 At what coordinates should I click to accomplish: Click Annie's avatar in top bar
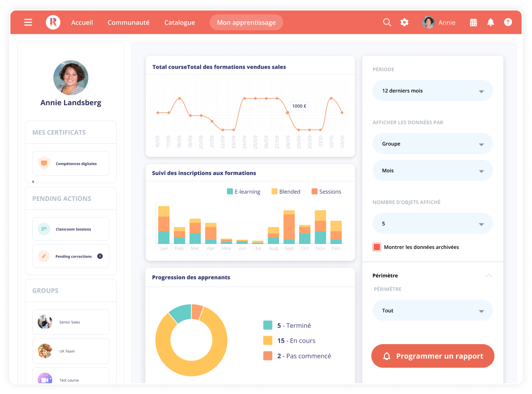(429, 22)
